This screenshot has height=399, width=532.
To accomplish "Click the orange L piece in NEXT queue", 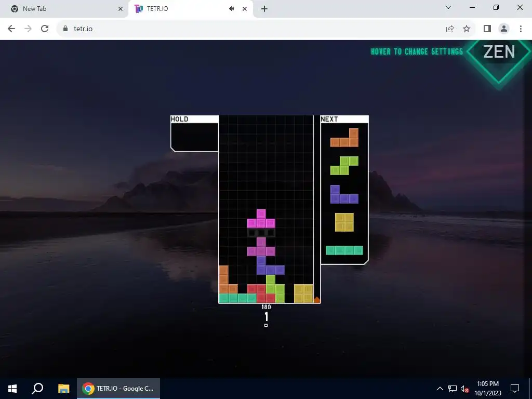I will (344, 138).
